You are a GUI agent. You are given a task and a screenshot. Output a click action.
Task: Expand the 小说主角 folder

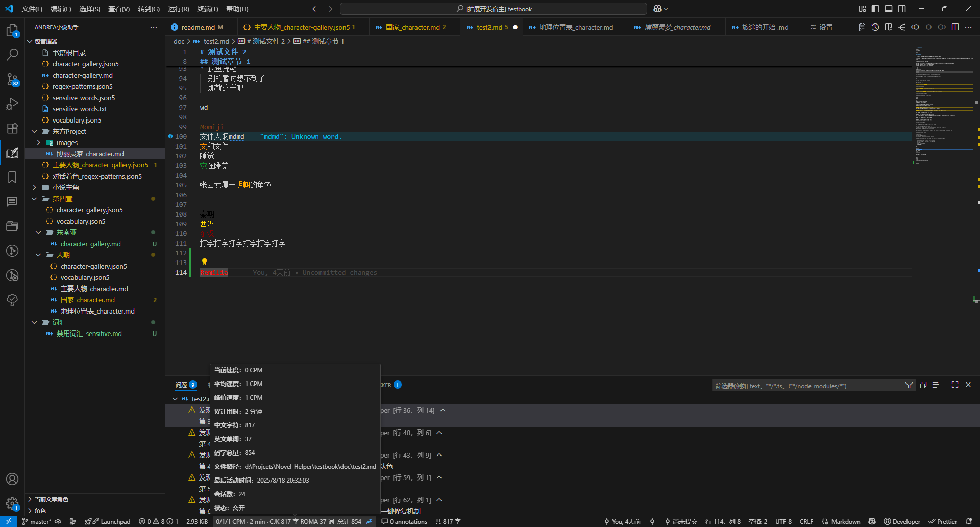point(65,187)
